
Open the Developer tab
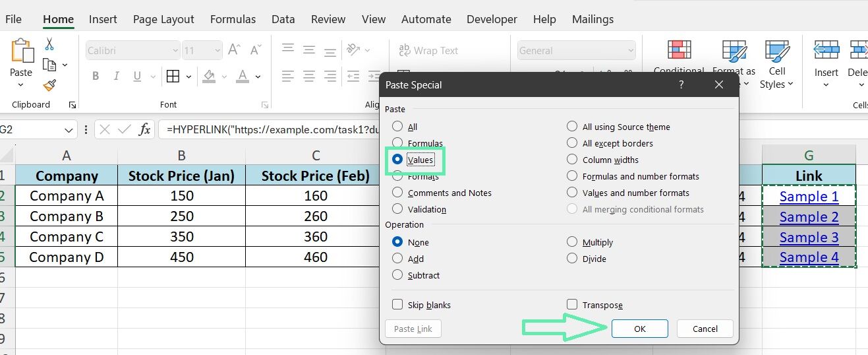pos(492,19)
